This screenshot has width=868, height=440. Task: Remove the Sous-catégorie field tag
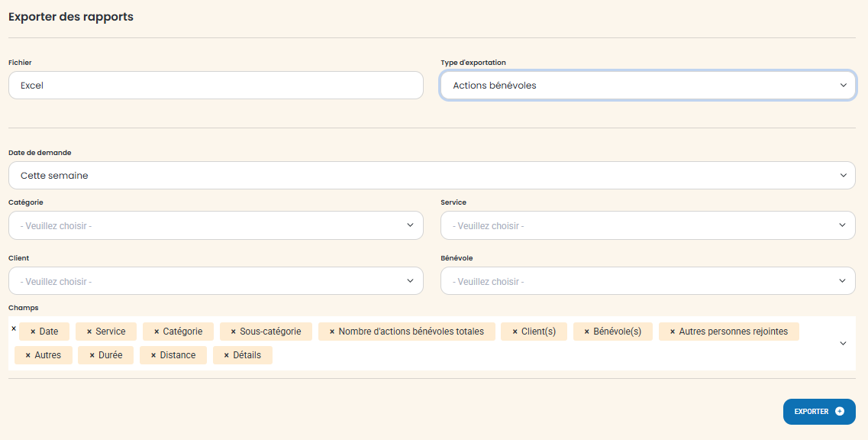pyautogui.click(x=234, y=332)
